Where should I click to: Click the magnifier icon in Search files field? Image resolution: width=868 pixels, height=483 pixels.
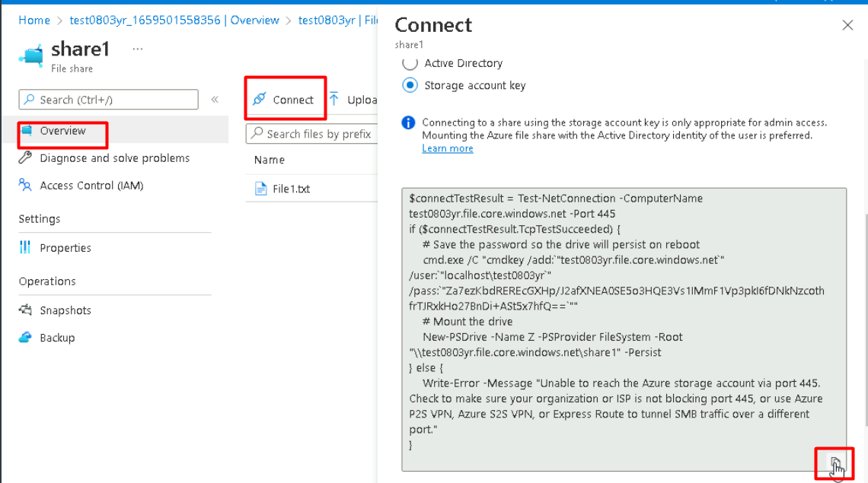(257, 133)
